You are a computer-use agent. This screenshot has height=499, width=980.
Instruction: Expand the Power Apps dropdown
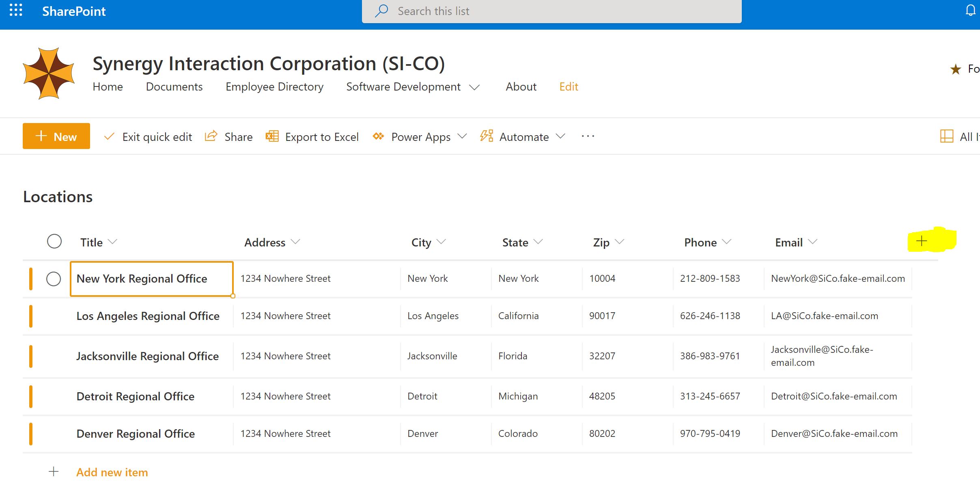462,136
